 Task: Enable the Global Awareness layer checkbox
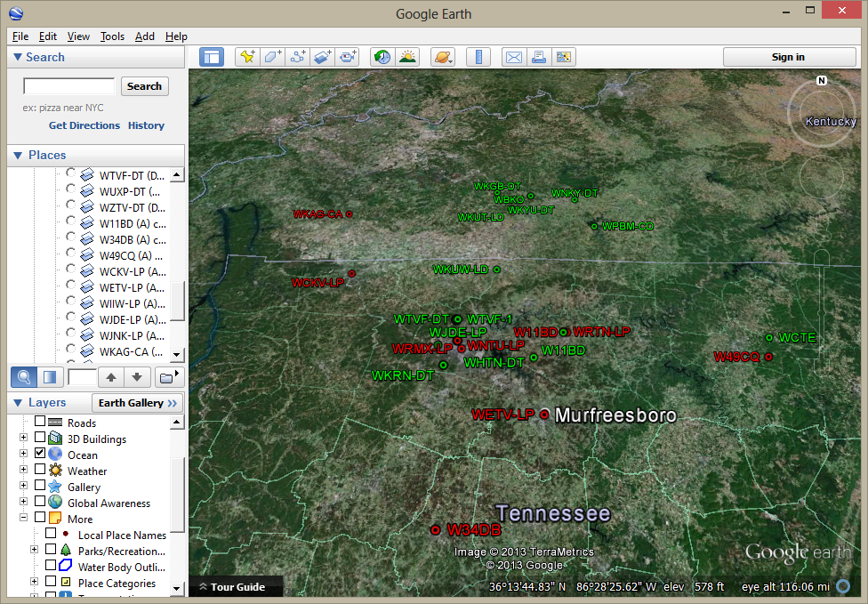point(40,502)
